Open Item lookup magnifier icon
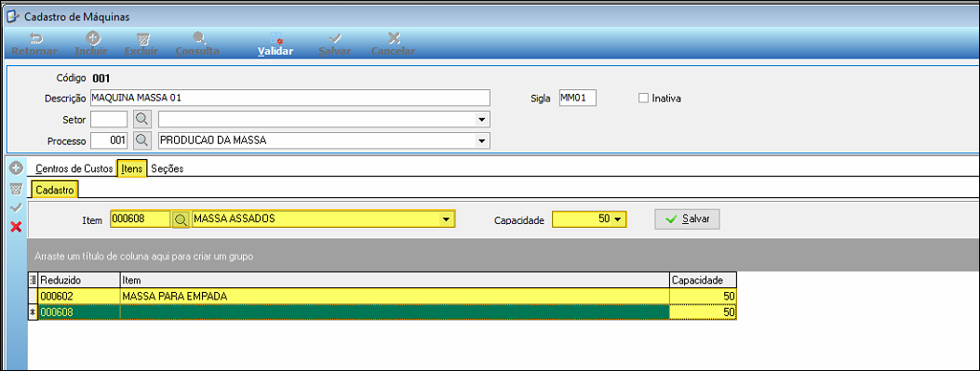This screenshot has width=980, height=371. click(181, 219)
